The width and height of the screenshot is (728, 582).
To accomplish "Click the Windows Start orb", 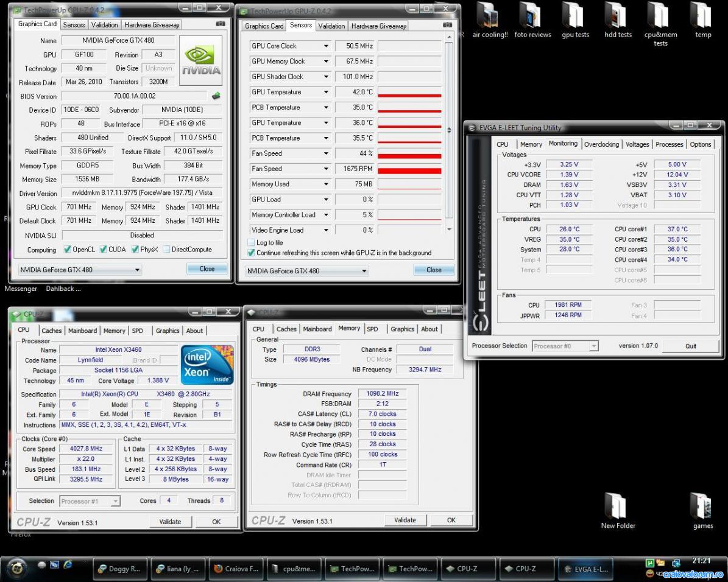I will tap(16, 567).
